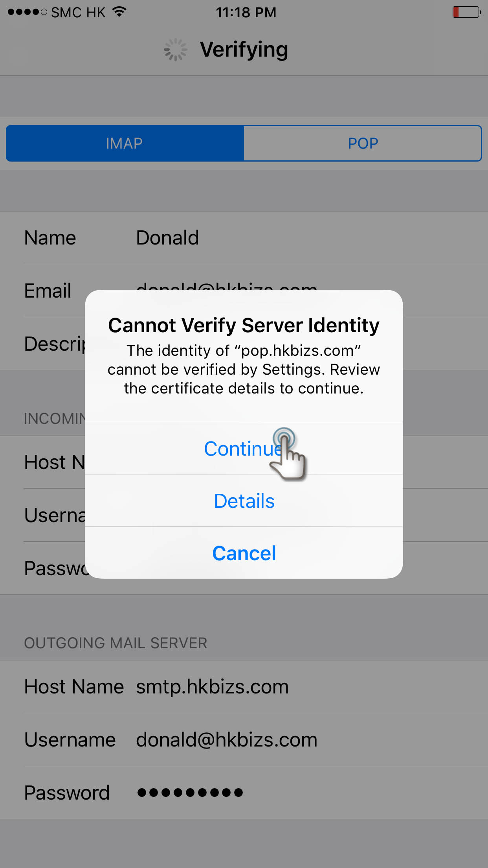Tap Continue in the certificate alert
Viewport: 488px width, 868px height.
[x=244, y=448]
